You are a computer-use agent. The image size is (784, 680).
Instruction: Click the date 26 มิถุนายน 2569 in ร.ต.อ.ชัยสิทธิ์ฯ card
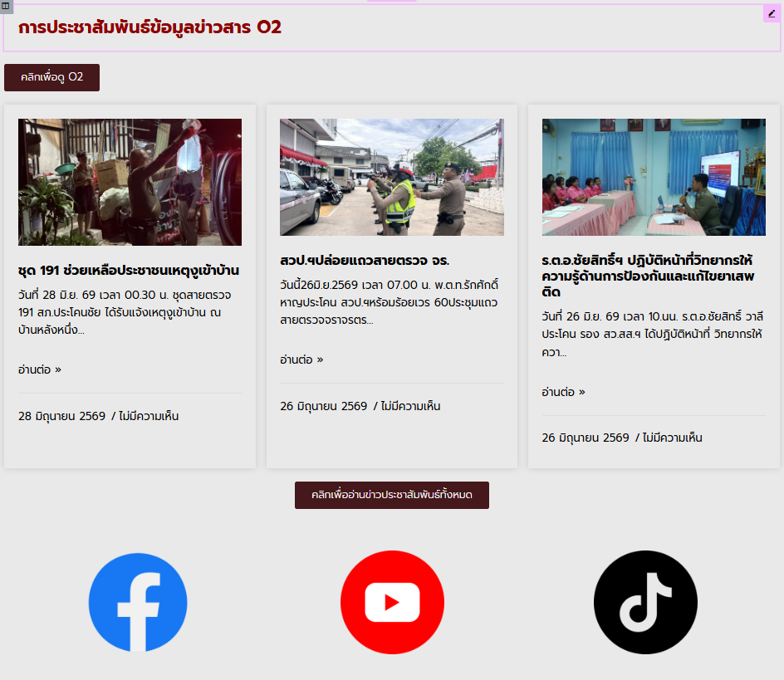(x=586, y=438)
